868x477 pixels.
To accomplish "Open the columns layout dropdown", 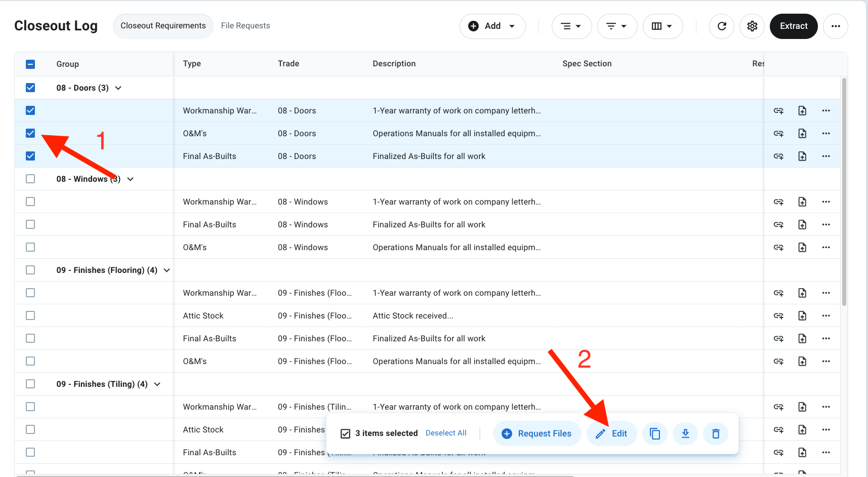I will pyautogui.click(x=663, y=26).
